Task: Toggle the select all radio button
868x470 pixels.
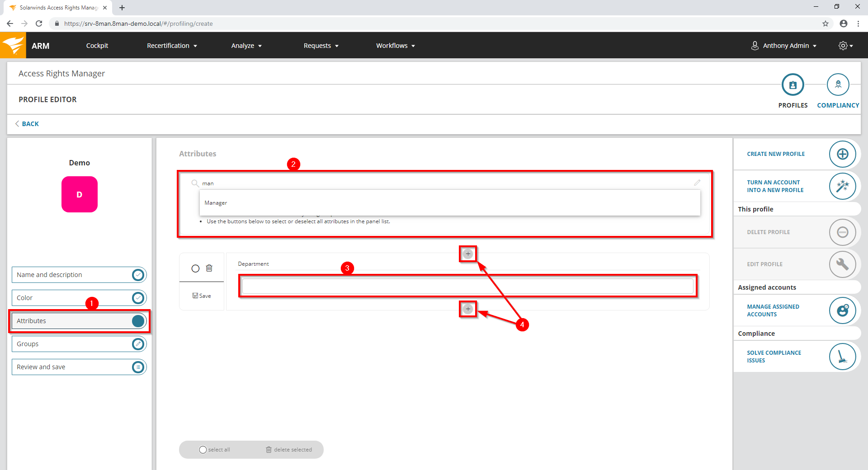Action: click(x=203, y=450)
